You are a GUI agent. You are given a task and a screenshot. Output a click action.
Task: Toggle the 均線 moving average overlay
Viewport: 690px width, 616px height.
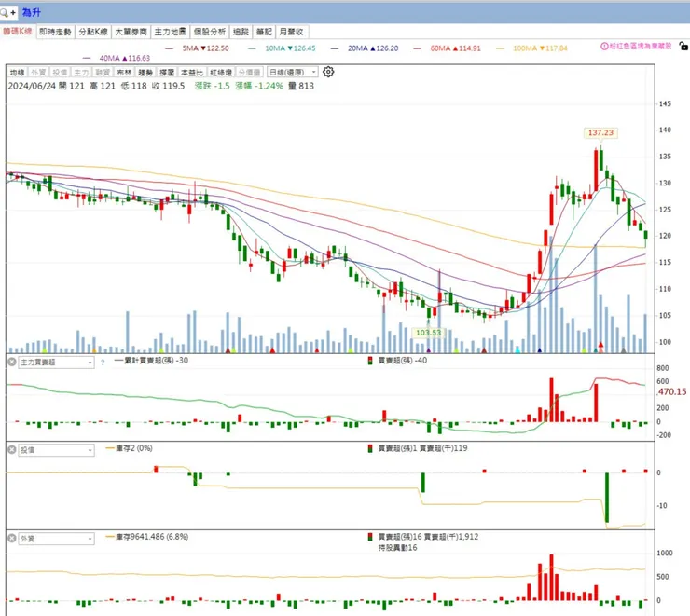coord(17,72)
